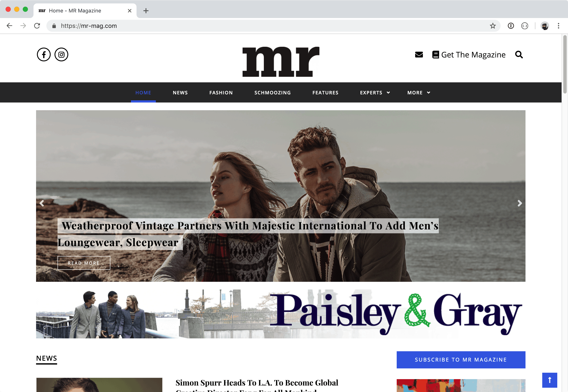Click the Paisley & Gray banner ad
The width and height of the screenshot is (568, 392).
281,314
